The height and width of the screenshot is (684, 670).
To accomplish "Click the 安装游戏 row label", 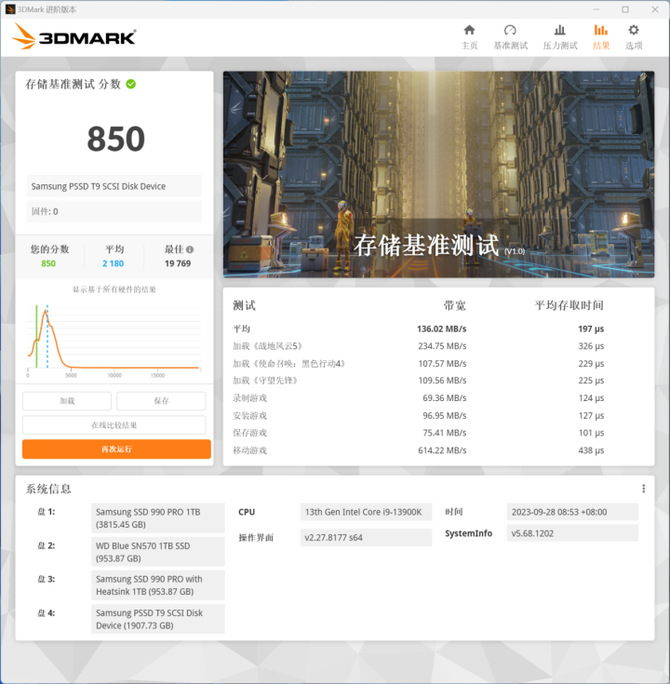I will pyautogui.click(x=250, y=415).
